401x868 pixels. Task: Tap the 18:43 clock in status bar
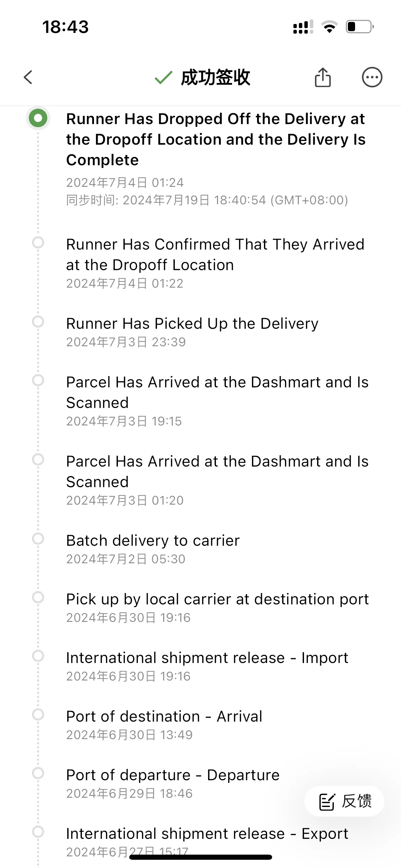pyautogui.click(x=65, y=27)
